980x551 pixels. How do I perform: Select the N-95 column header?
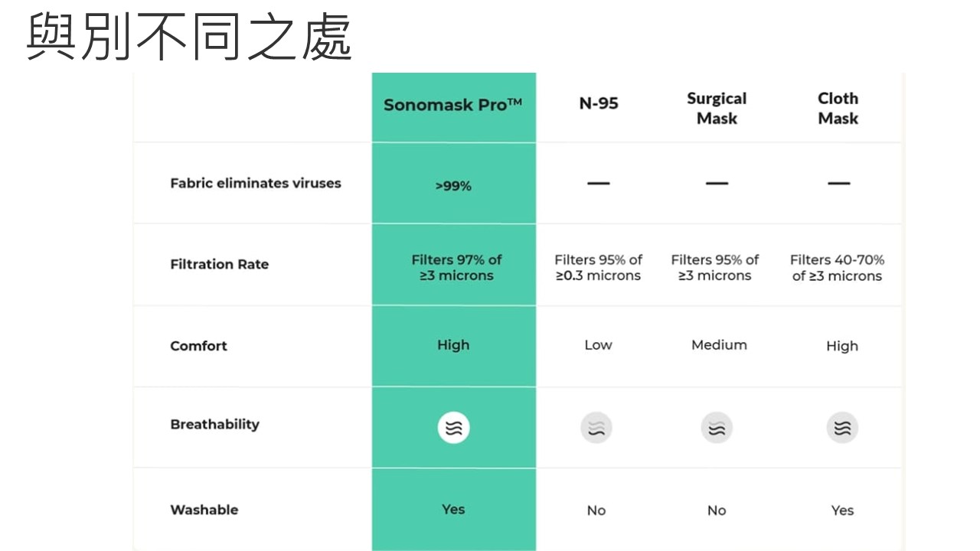pos(599,104)
